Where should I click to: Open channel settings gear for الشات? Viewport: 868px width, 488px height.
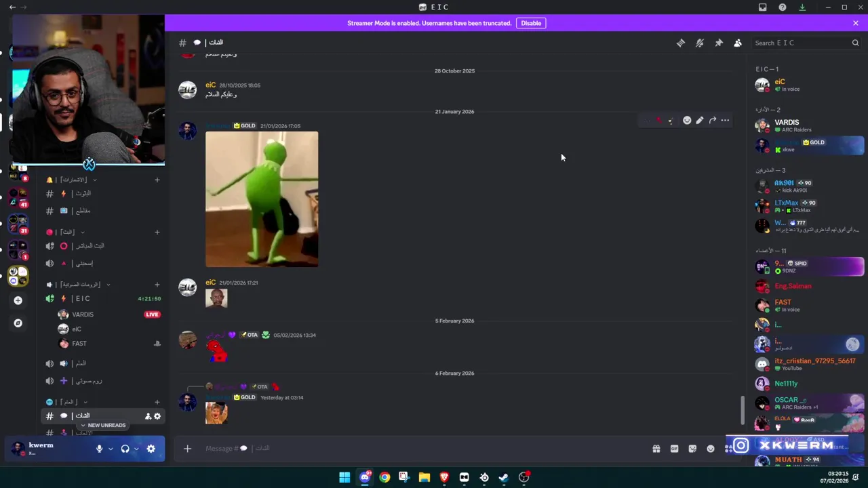coord(157,416)
